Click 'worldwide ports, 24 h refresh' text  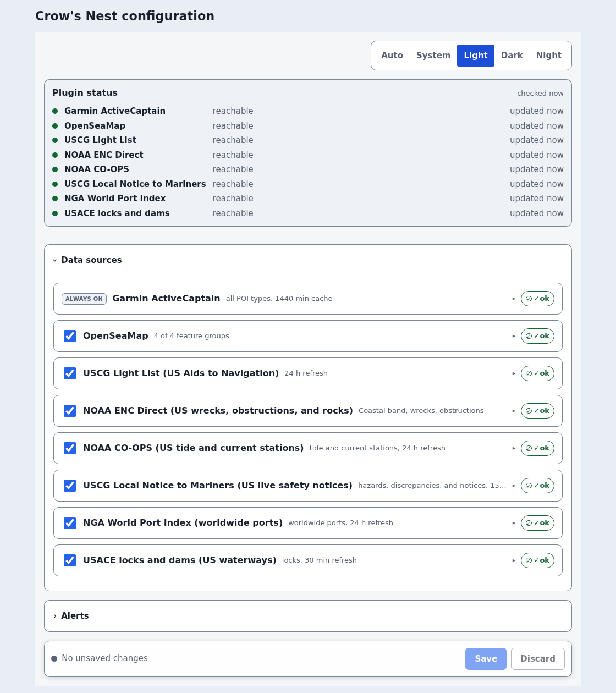(340, 523)
